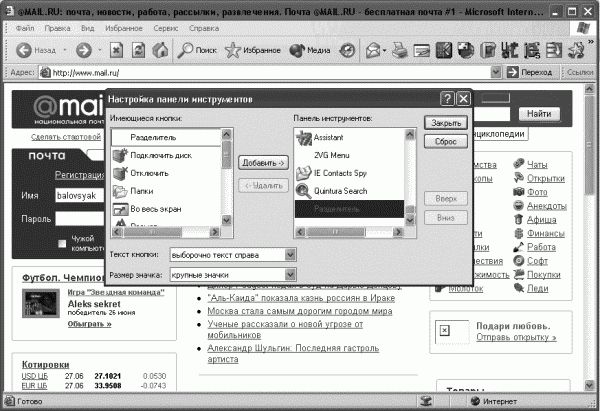Toggle the 'Чужой компьютер' checkbox
The width and height of the screenshot is (600, 411).
pos(62,242)
